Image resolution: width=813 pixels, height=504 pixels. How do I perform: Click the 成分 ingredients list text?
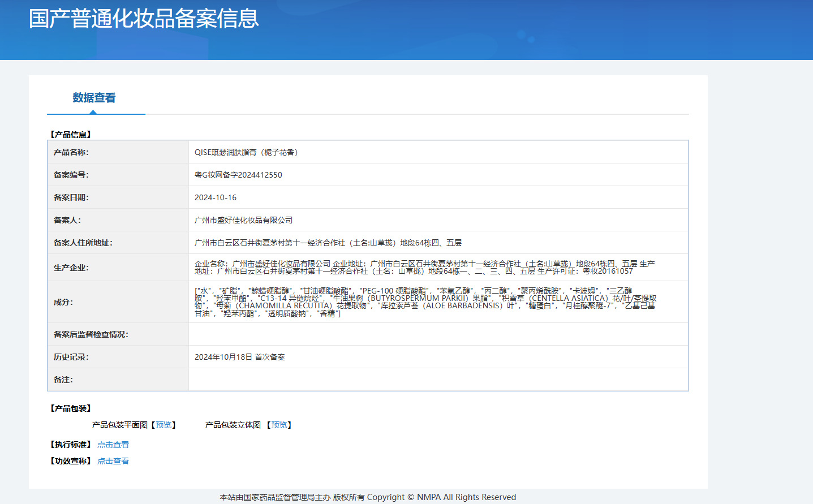(424, 302)
